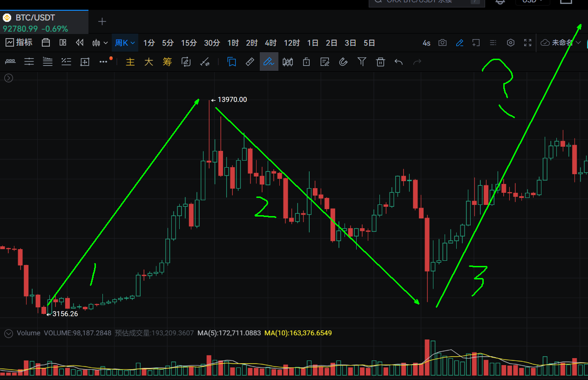Select the parallel channel lines tool
The image size is (588, 380).
pyautogui.click(x=29, y=61)
